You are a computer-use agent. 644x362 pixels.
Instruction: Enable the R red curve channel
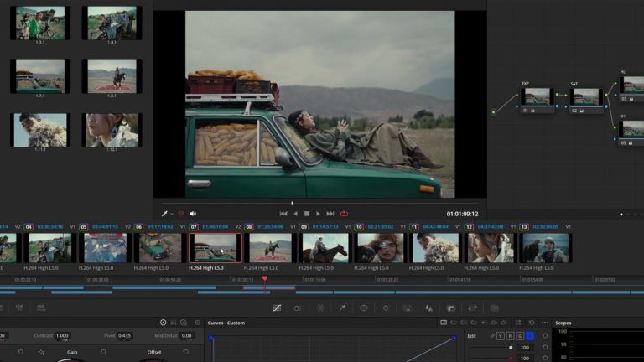[510, 336]
